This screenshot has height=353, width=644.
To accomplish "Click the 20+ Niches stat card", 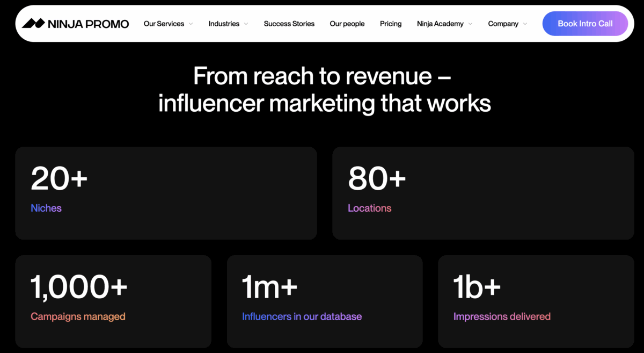I will pos(166,193).
